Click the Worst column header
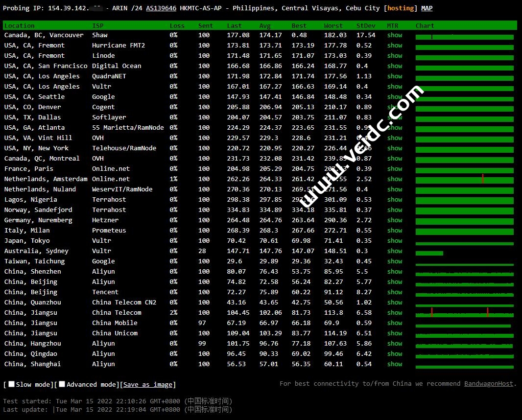This screenshot has height=420, width=522. pos(333,25)
